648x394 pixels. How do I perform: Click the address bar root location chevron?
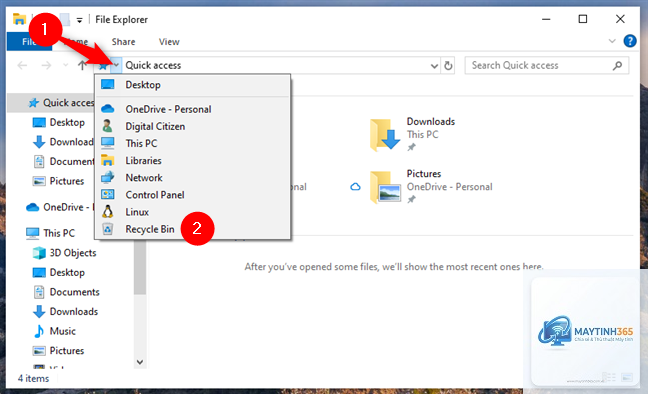click(x=117, y=65)
